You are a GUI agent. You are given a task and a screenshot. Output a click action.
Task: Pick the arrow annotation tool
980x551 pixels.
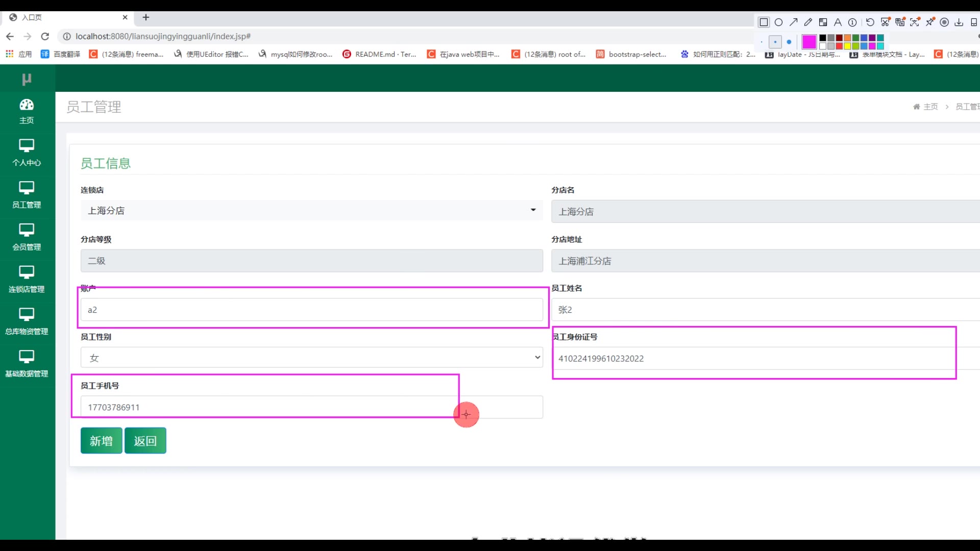(793, 22)
